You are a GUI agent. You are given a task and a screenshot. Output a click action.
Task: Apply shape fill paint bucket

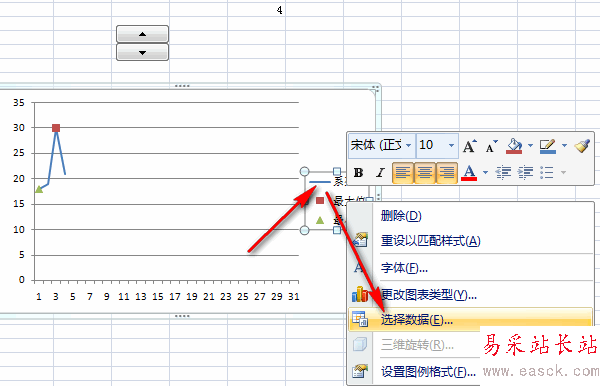514,146
